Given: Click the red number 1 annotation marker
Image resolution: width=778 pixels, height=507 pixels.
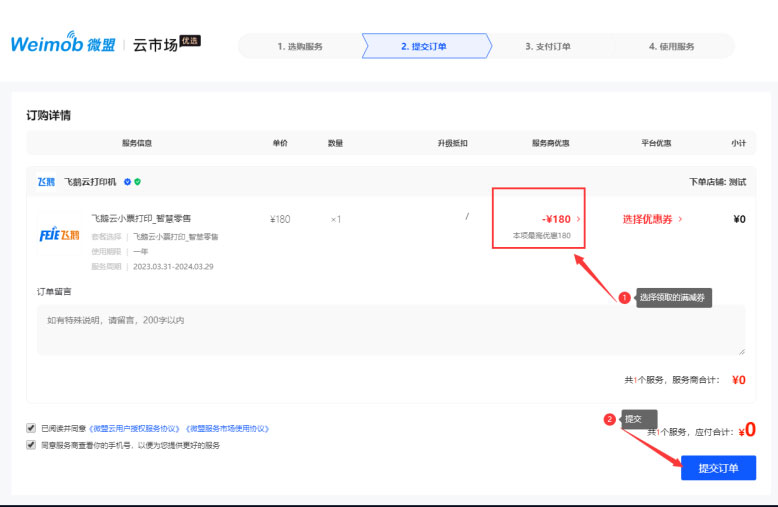Looking at the screenshot, I should (624, 298).
